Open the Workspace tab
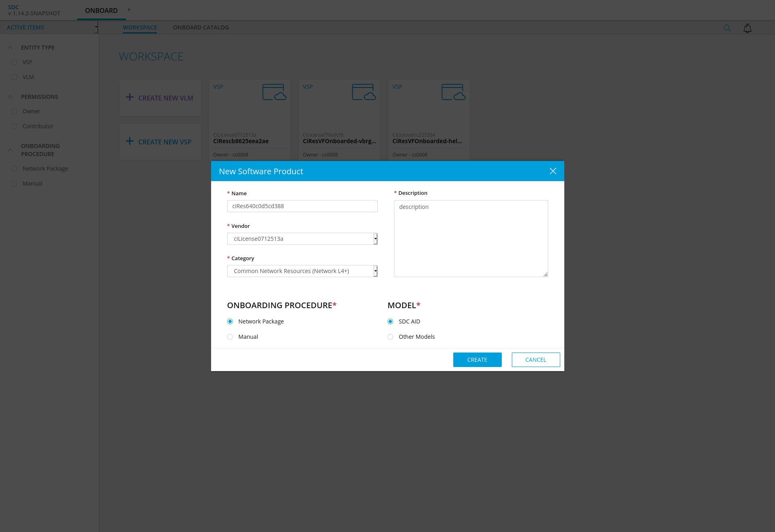This screenshot has height=532, width=775. pos(140,27)
